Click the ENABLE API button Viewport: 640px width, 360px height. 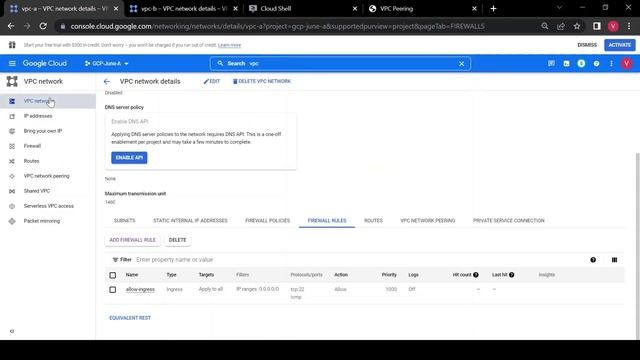(129, 158)
